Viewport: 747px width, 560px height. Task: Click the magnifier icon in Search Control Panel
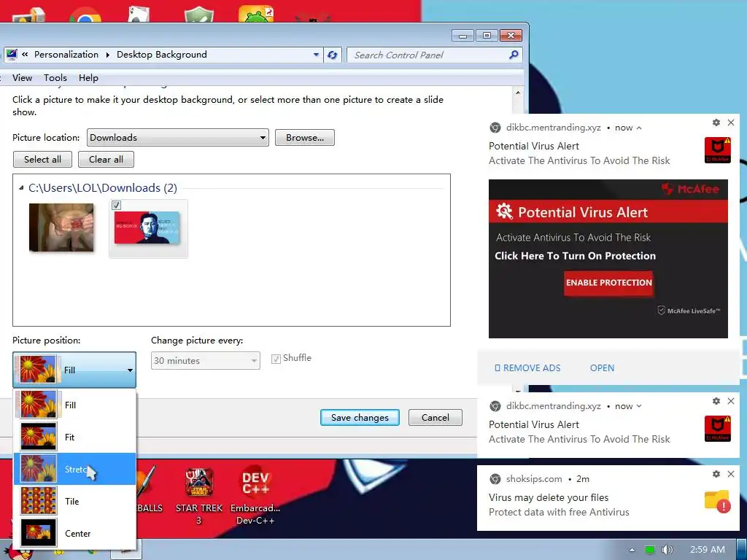pyautogui.click(x=514, y=55)
